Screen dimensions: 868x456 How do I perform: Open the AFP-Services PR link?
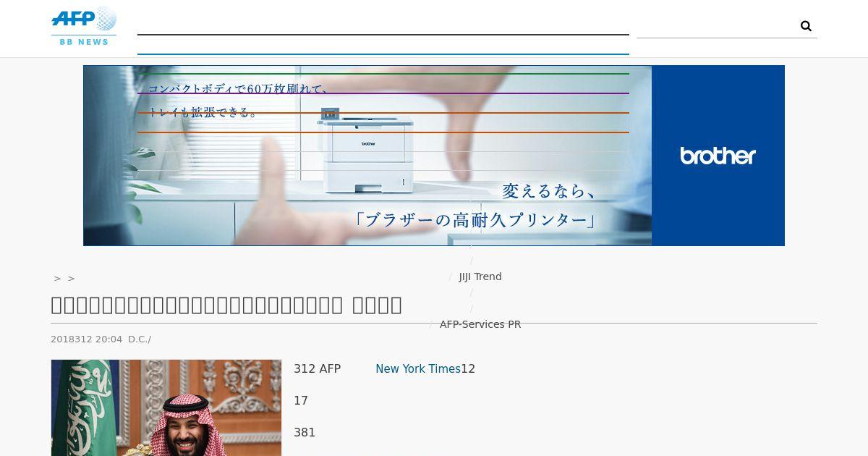coord(480,324)
